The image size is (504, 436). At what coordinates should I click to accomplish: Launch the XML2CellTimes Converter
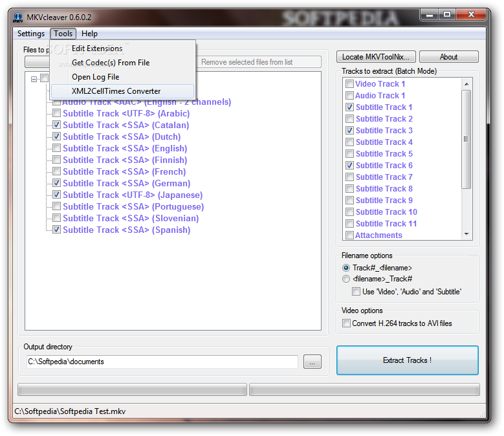tap(122, 91)
